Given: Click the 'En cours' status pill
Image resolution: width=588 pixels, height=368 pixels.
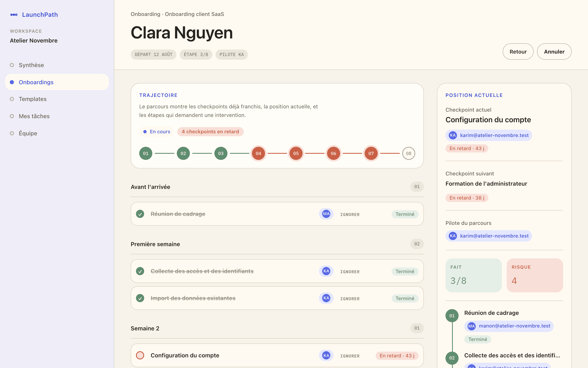Looking at the screenshot, I should pos(157,132).
